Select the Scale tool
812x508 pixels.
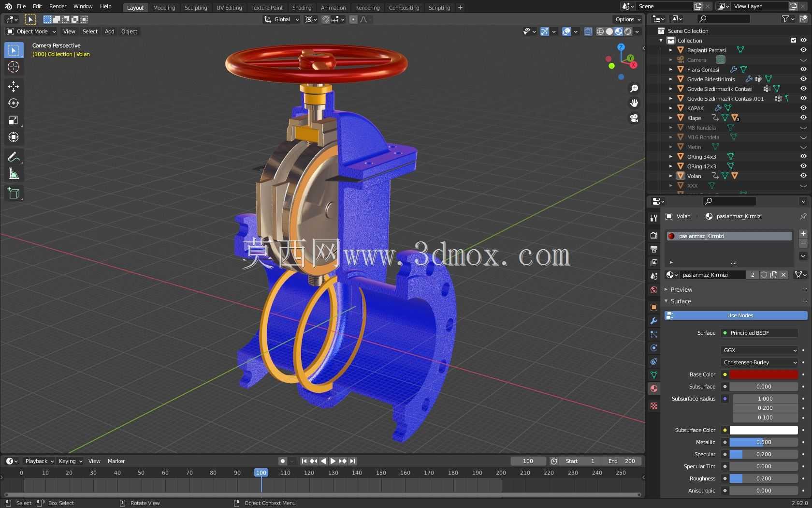point(14,120)
